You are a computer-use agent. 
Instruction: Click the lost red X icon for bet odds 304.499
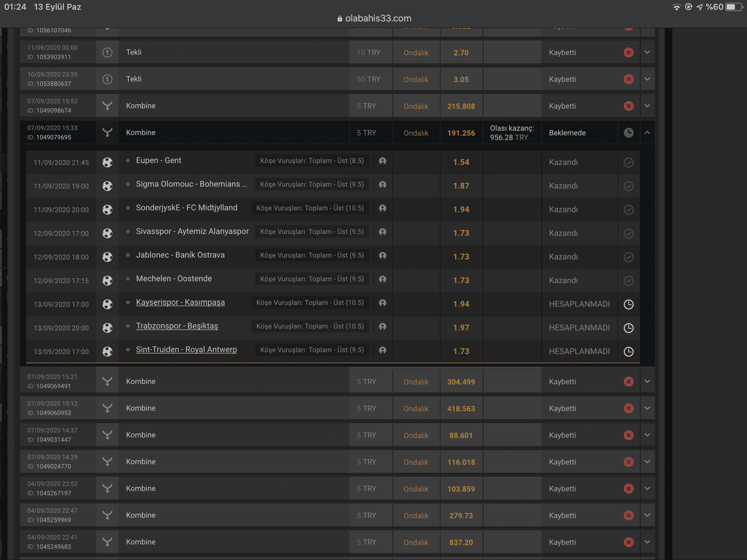coord(629,382)
